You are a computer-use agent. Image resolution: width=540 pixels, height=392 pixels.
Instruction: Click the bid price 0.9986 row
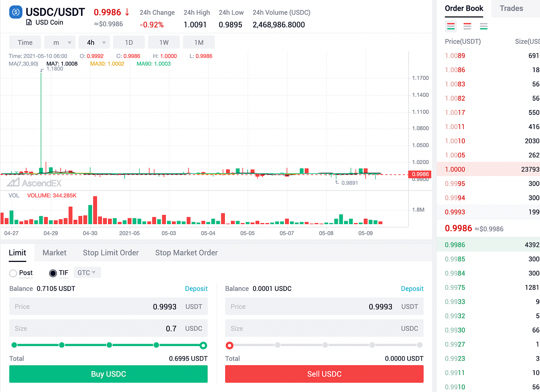[x=488, y=245]
